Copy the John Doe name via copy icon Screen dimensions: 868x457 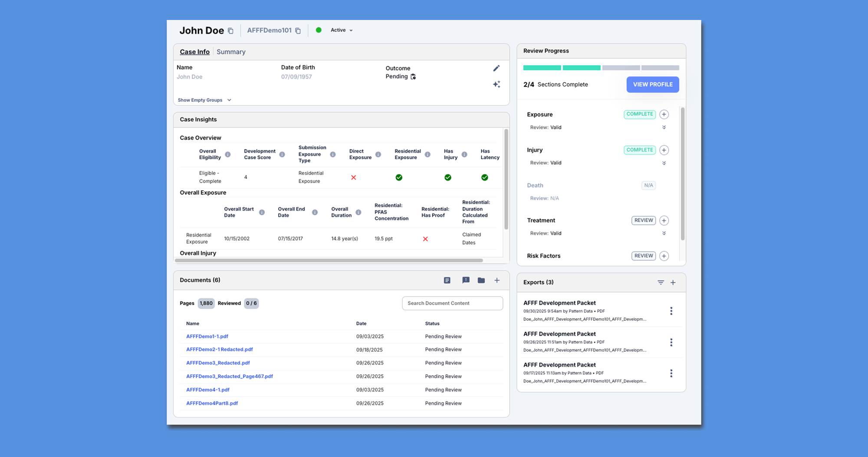[231, 31]
